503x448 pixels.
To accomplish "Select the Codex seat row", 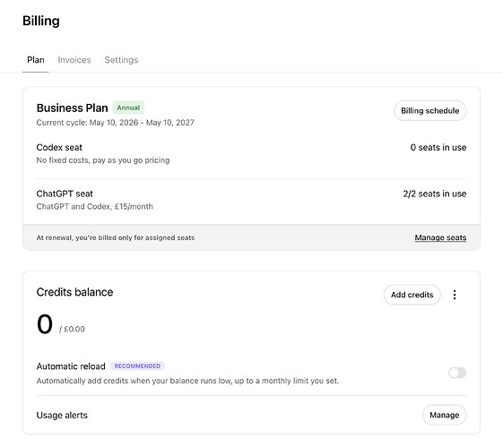I will (x=251, y=153).
